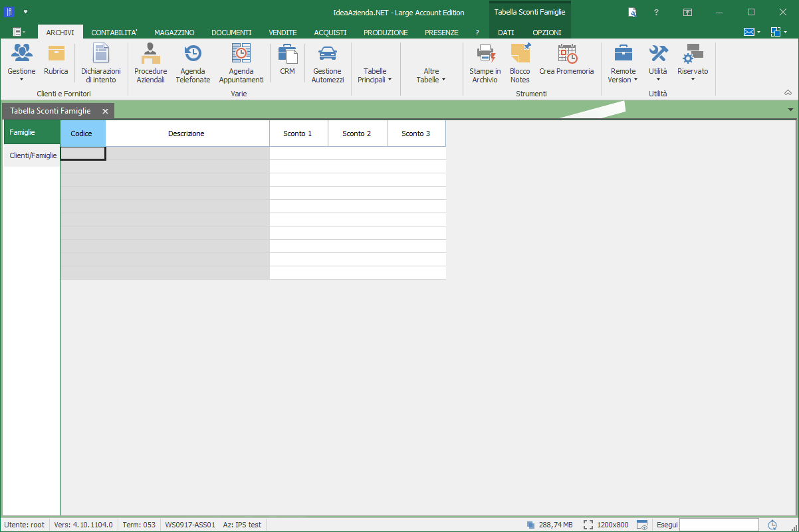
Task: Open the Gestione clients icon
Action: [x=21, y=53]
